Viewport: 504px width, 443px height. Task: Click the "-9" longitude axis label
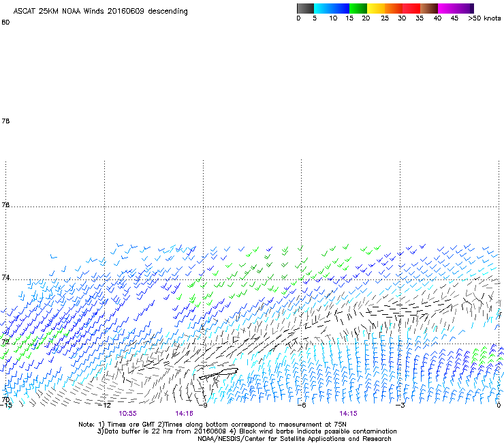[204, 405]
